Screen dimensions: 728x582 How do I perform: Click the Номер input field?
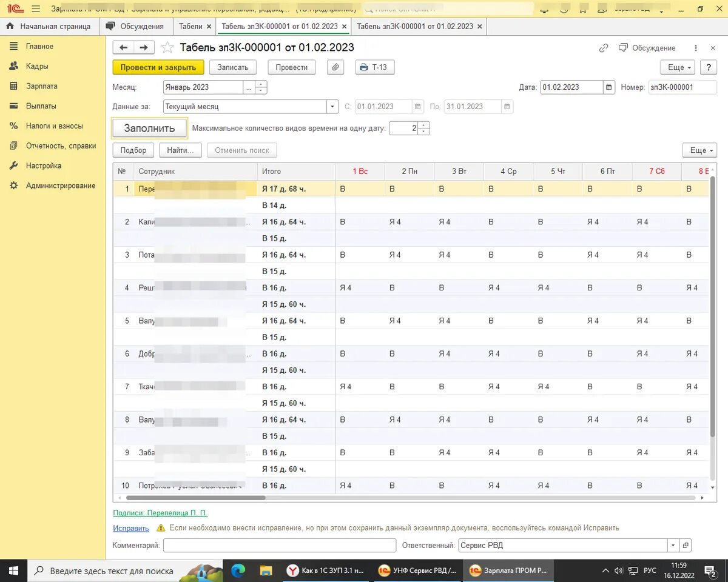click(682, 87)
